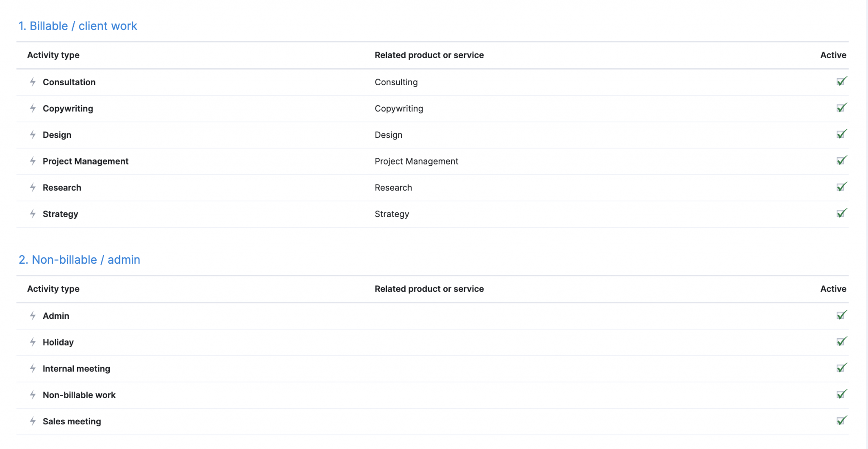Viewport: 868px width, 449px height.
Task: Select the Internal meeting activity row
Action: pyautogui.click(x=76, y=368)
